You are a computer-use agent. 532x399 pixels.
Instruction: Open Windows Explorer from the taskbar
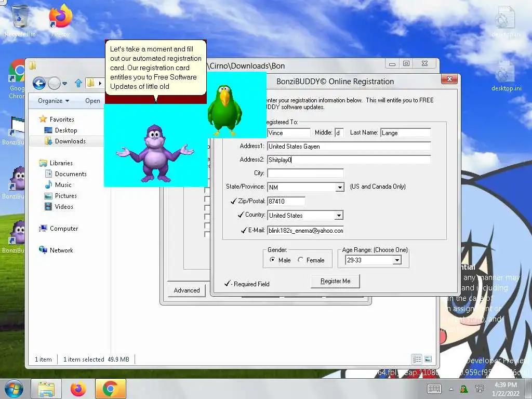pos(46,389)
